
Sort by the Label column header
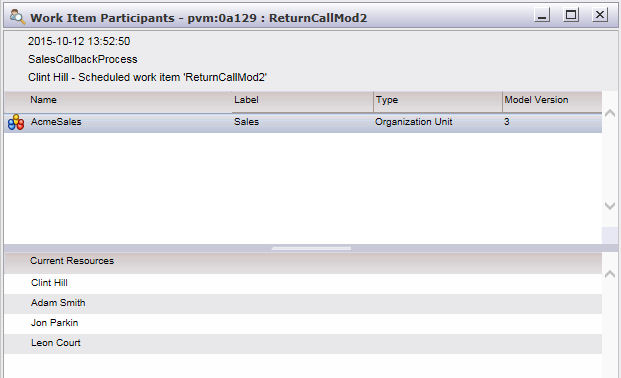pos(303,101)
